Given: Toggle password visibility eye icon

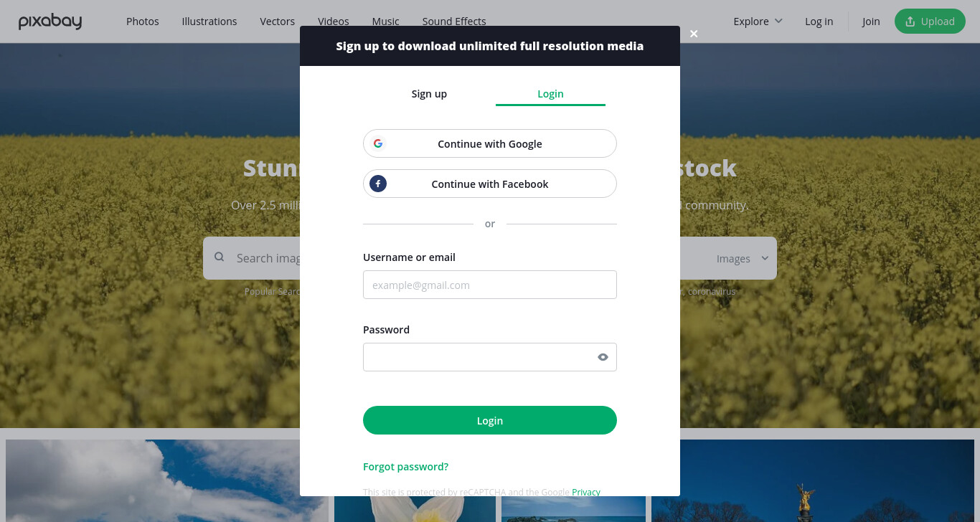Looking at the screenshot, I should point(603,357).
